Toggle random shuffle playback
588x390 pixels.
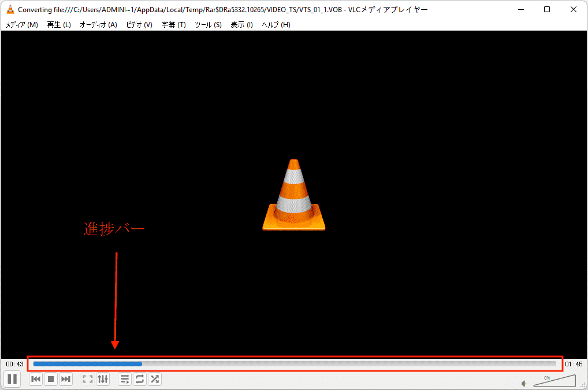tap(154, 379)
